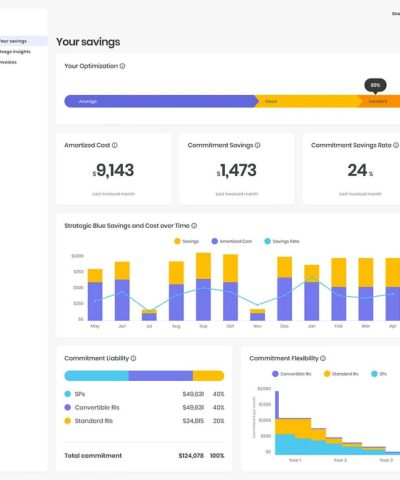Click the blue SPs segment of liability bar

pyautogui.click(x=97, y=376)
